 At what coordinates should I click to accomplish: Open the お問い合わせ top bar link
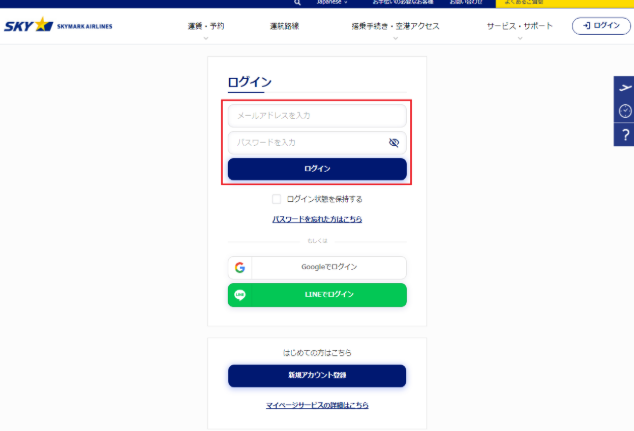coord(466,2)
